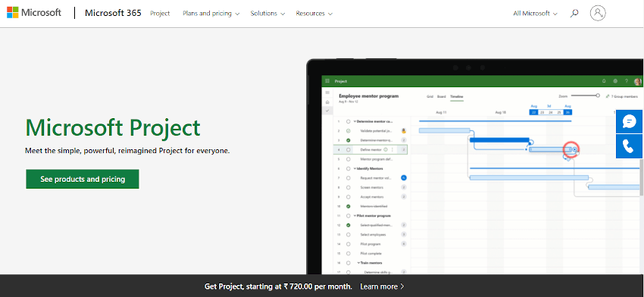The height and width of the screenshot is (297, 644).
Task: Click the 7 Group members label
Action: tap(625, 96)
